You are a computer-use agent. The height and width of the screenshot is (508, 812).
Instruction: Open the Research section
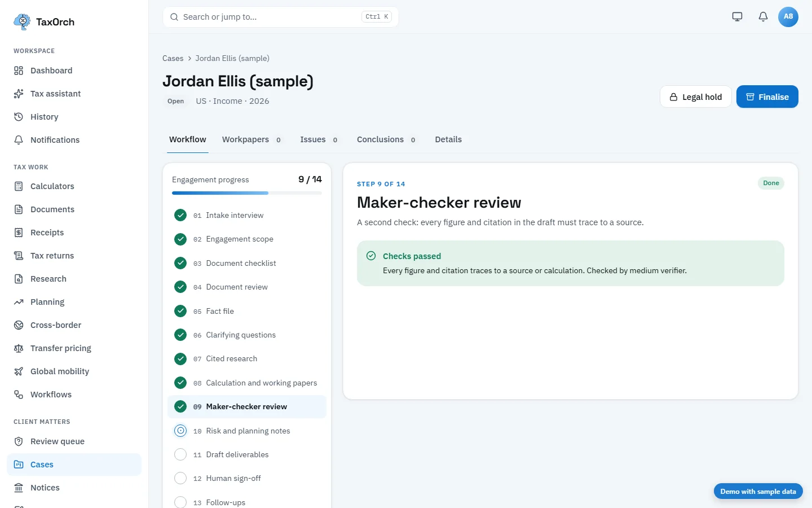coord(74,279)
